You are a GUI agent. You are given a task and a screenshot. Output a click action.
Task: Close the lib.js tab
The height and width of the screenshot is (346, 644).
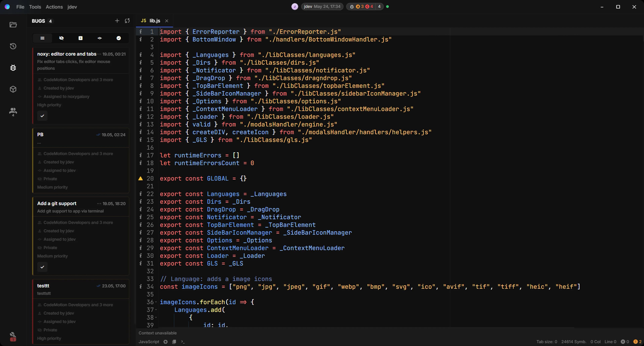pyautogui.click(x=167, y=21)
